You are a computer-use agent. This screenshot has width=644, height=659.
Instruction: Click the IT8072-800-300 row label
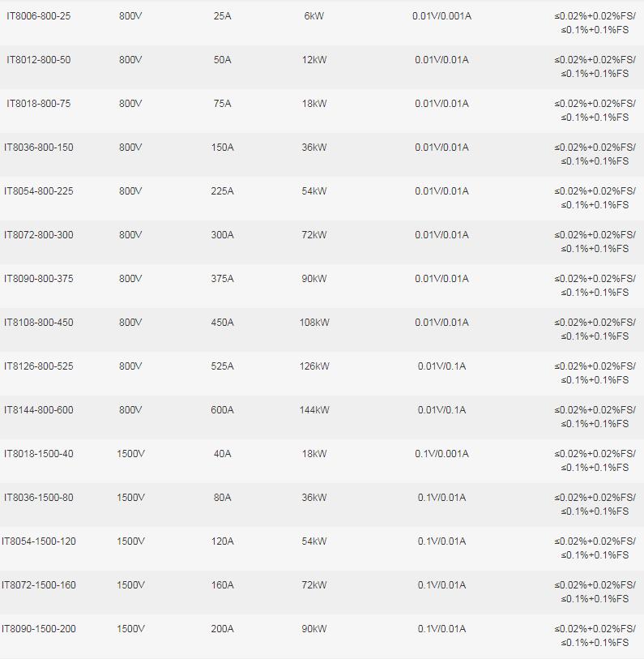click(x=38, y=235)
